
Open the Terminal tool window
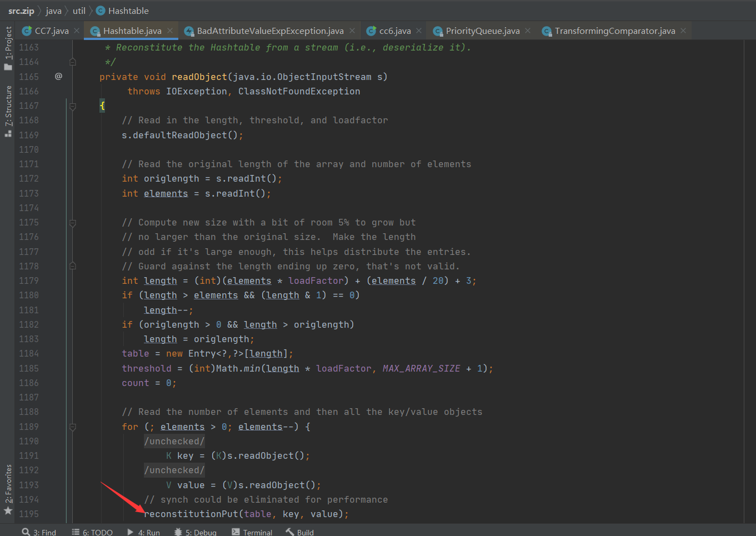pyautogui.click(x=252, y=532)
